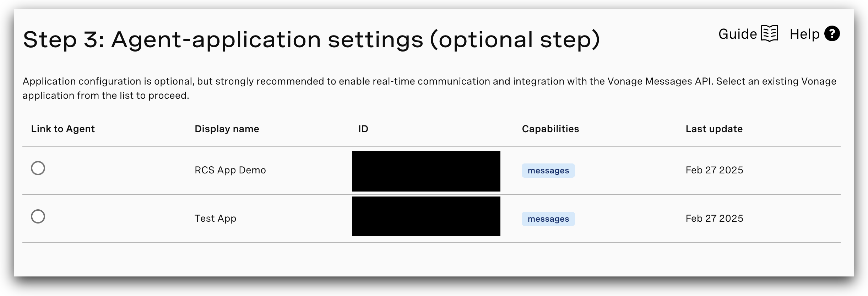The width and height of the screenshot is (868, 296).
Task: Select the Test App radio button
Action: (38, 216)
